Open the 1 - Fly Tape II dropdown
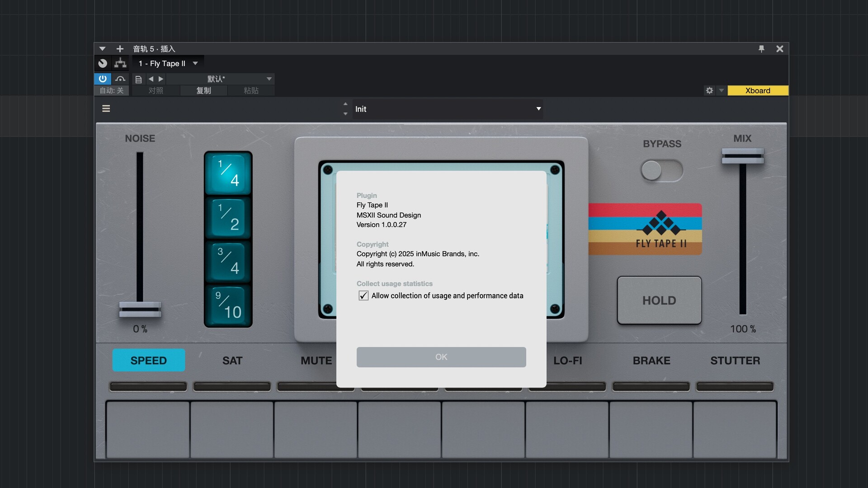Image resolution: width=868 pixels, height=488 pixels. pyautogui.click(x=195, y=63)
